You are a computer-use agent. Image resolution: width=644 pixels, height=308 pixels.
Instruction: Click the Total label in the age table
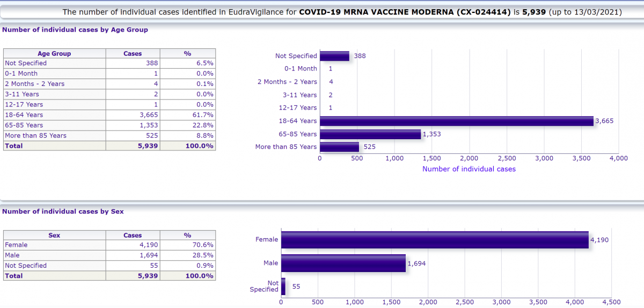pyautogui.click(x=14, y=146)
